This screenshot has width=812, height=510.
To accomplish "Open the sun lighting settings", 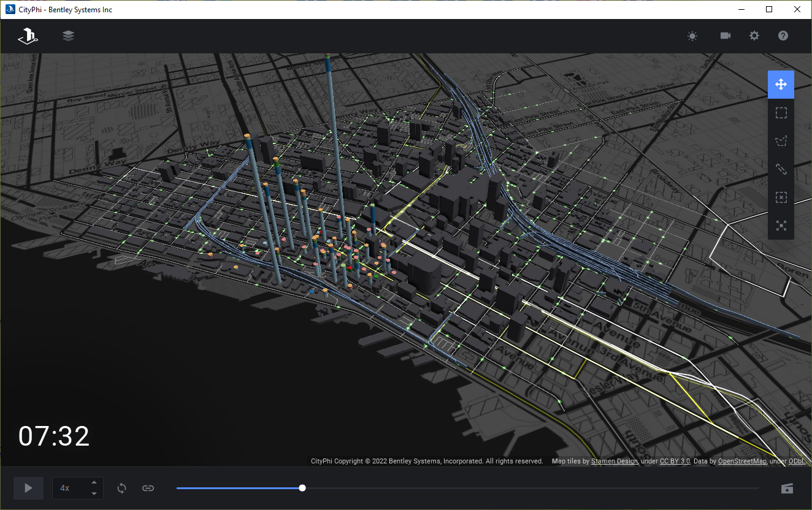I will pos(692,36).
